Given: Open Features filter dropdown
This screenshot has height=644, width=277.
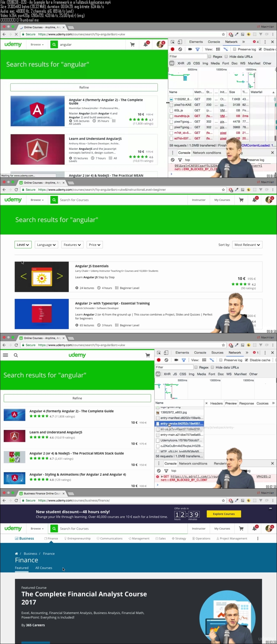Looking at the screenshot, I should [72, 245].
